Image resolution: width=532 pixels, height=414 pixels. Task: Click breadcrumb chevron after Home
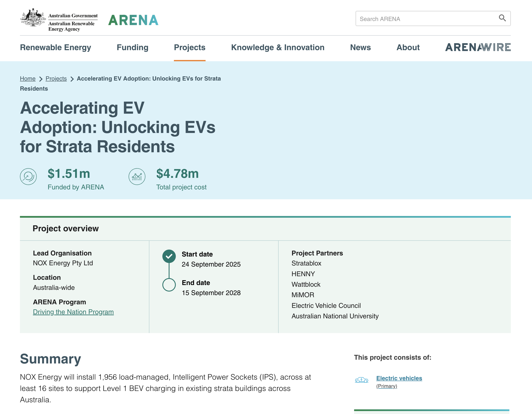point(41,79)
